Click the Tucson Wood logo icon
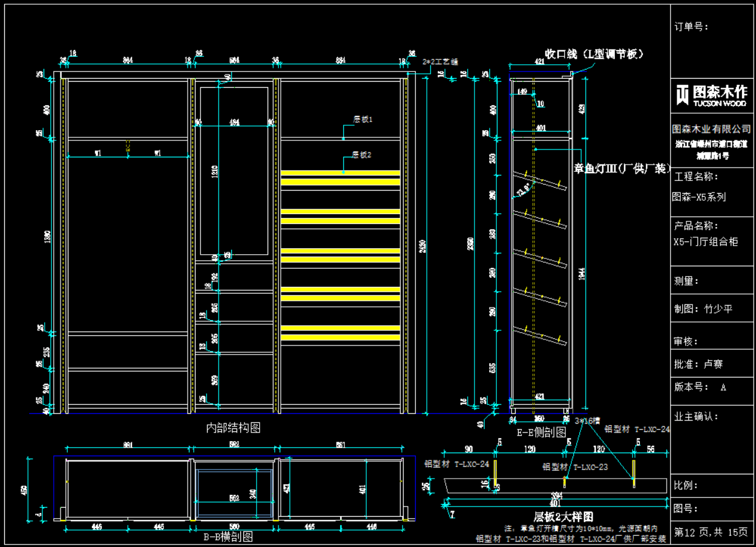 pyautogui.click(x=683, y=95)
